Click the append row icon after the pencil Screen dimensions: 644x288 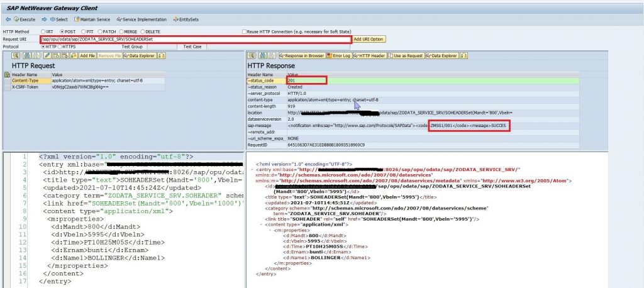pos(56,55)
